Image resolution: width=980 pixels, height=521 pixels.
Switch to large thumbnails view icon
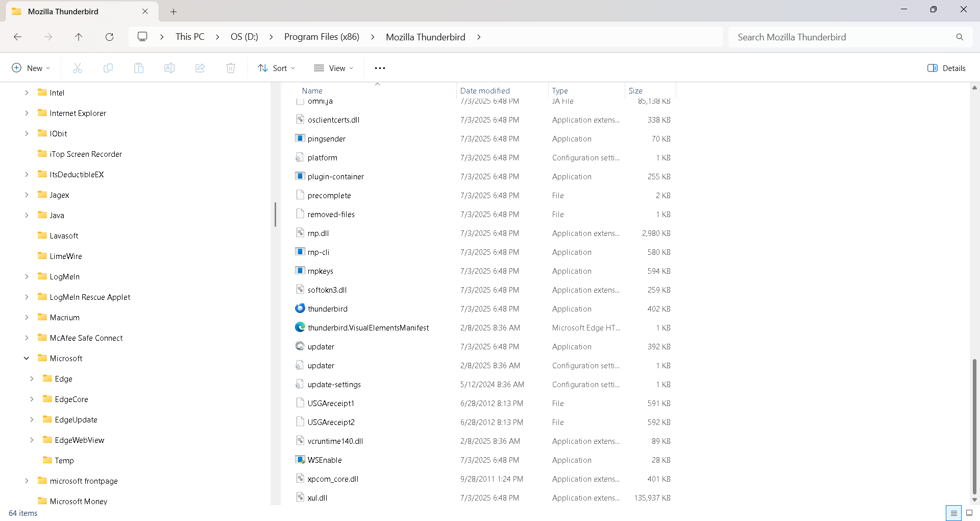[969, 513]
